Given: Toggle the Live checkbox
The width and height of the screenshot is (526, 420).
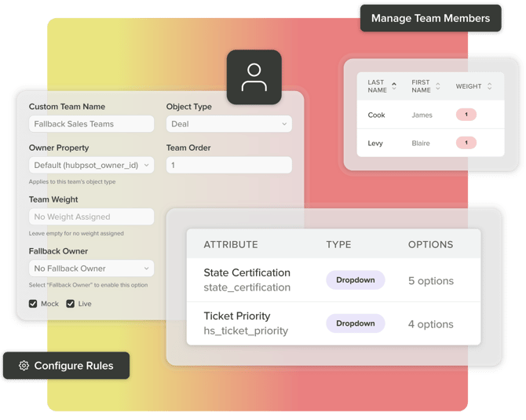Looking at the screenshot, I should point(70,304).
